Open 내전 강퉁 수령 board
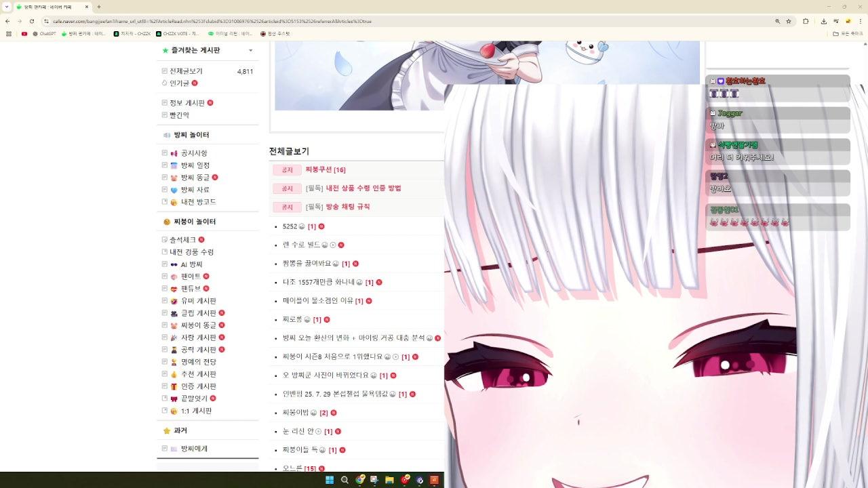Viewport: 868px width, 488px height. point(192,252)
